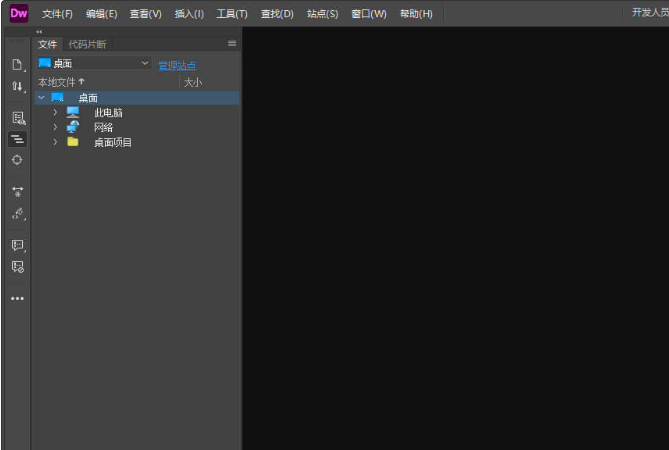Viewport: 669px width, 450px height.
Task: Click the file management up-down arrows icon
Action: tap(17, 87)
